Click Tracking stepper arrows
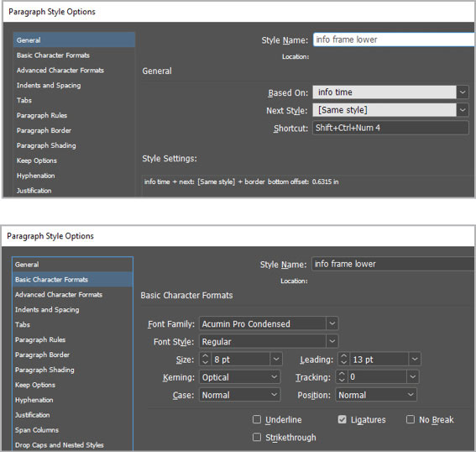 (x=342, y=377)
